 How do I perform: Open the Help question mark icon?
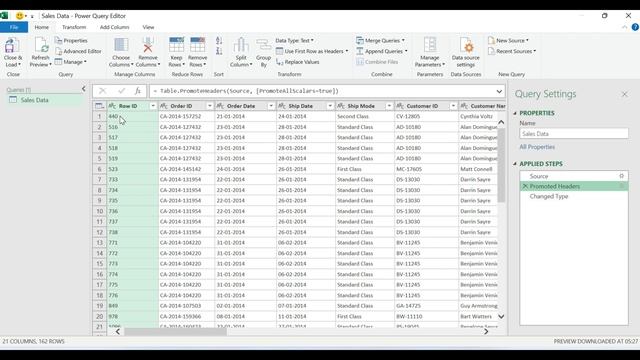point(635,27)
